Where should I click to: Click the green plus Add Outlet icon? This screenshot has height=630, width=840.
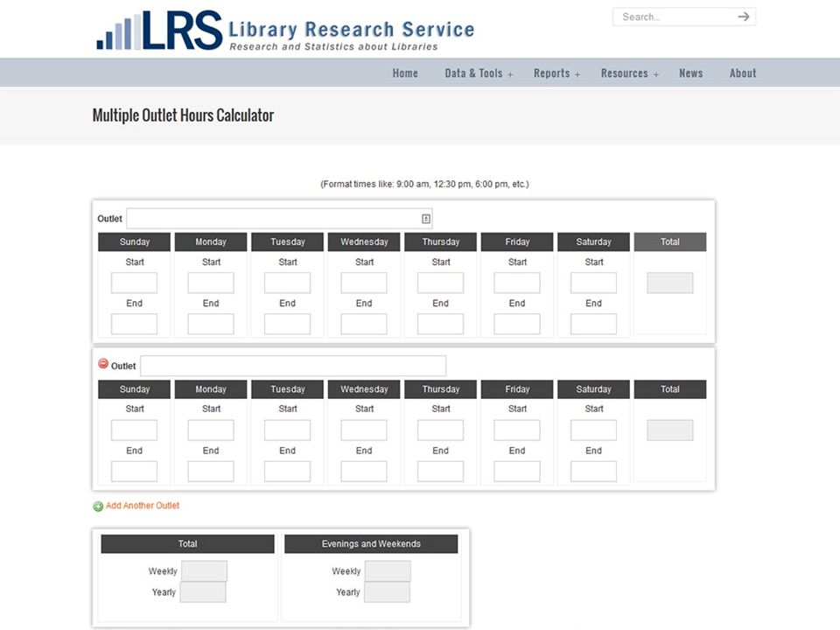point(98,507)
